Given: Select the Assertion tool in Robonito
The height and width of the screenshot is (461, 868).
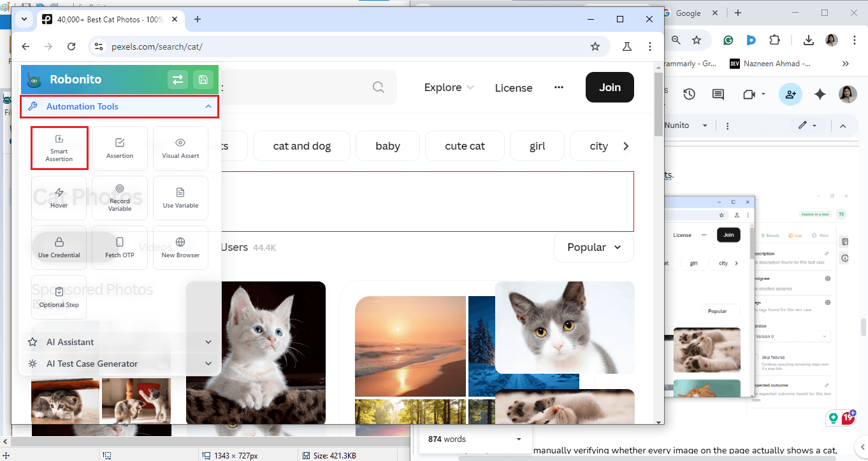Looking at the screenshot, I should click(x=120, y=148).
